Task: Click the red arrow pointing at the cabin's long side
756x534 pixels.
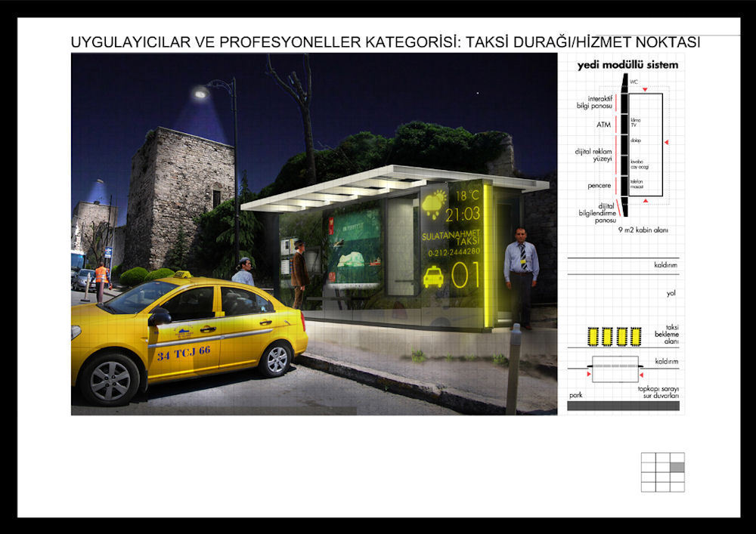Action: (x=666, y=143)
